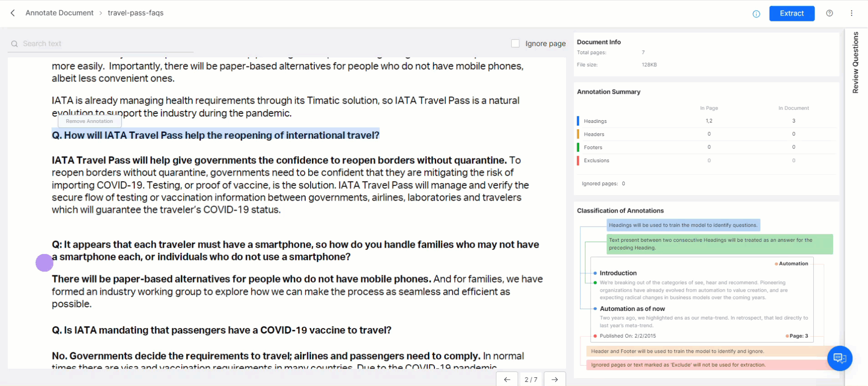Image resolution: width=868 pixels, height=386 pixels.
Task: Open the info icon beside Extract
Action: tap(756, 14)
